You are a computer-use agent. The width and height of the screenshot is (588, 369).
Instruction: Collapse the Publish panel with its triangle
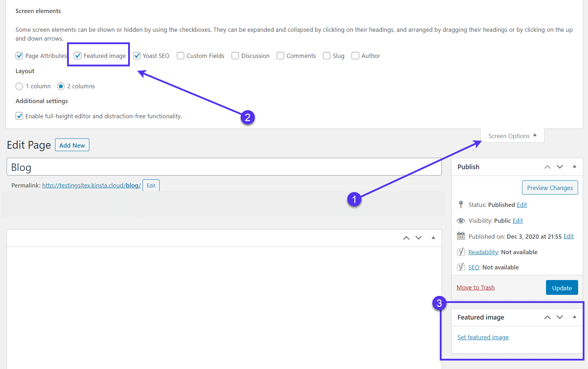(575, 166)
